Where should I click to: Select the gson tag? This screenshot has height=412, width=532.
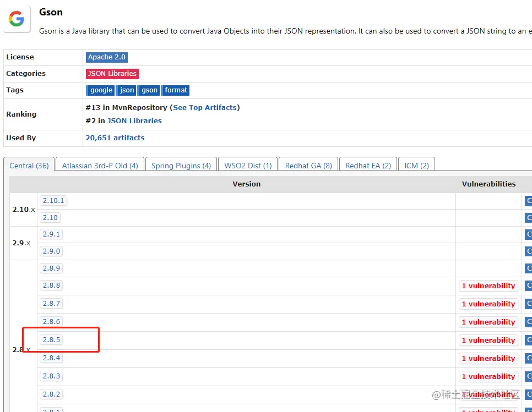[x=149, y=90]
